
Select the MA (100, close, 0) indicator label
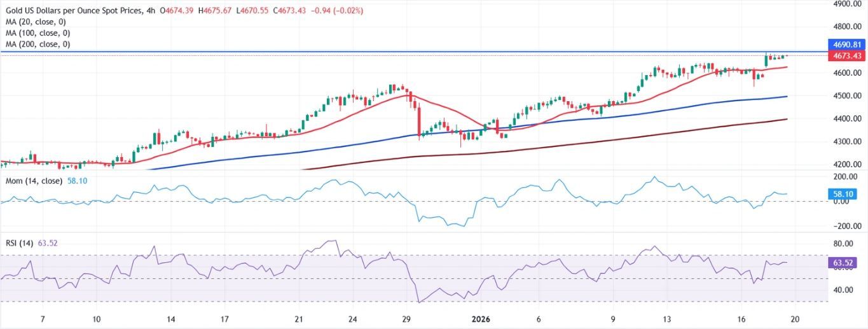38,33
